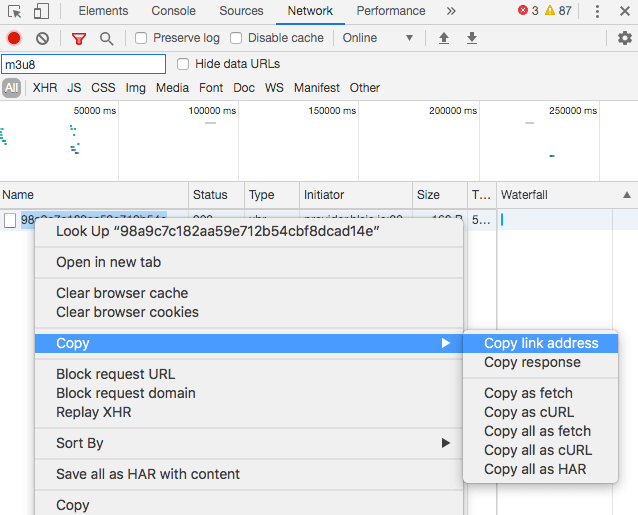Clear the network log

42,38
